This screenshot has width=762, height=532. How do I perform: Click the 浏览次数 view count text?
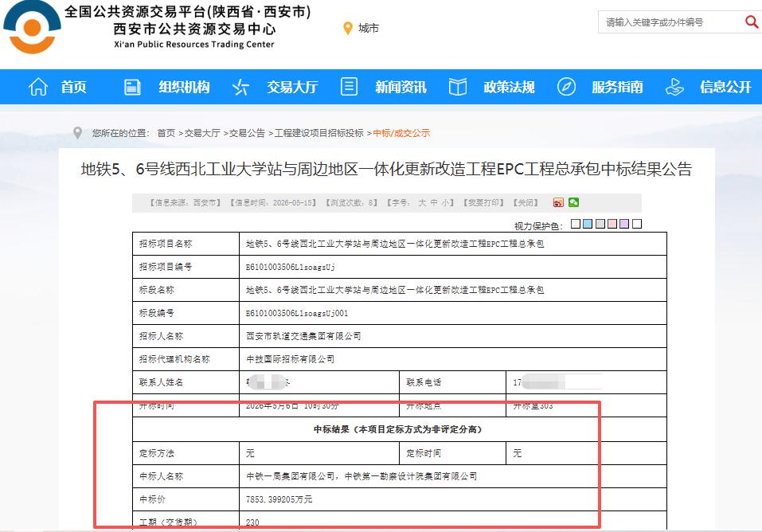click(352, 203)
